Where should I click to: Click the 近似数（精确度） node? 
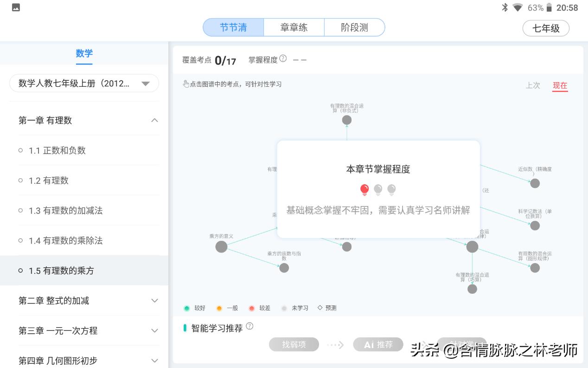(535, 183)
